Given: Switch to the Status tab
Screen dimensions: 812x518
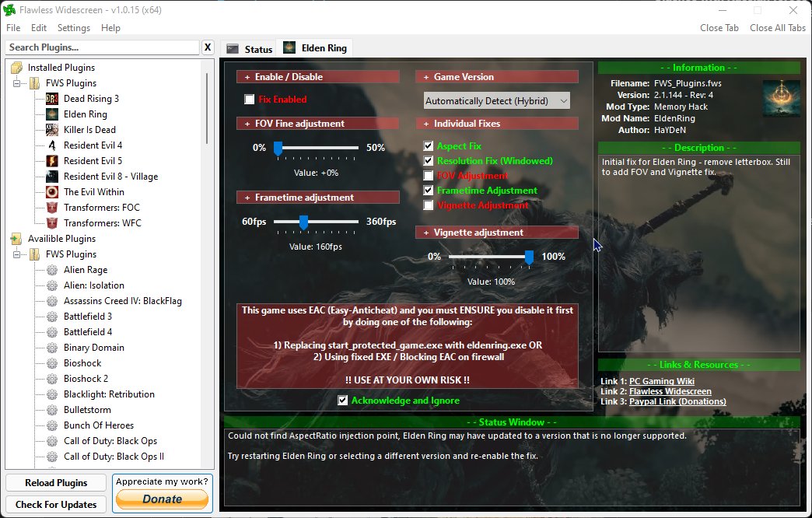Looking at the screenshot, I should click(249, 49).
